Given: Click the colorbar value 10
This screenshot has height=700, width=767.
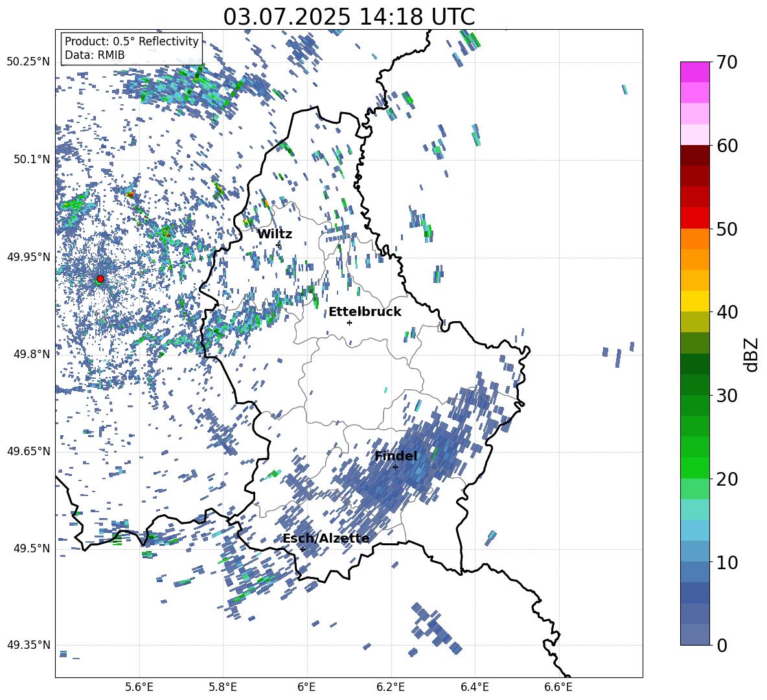Looking at the screenshot, I should coord(727,562).
